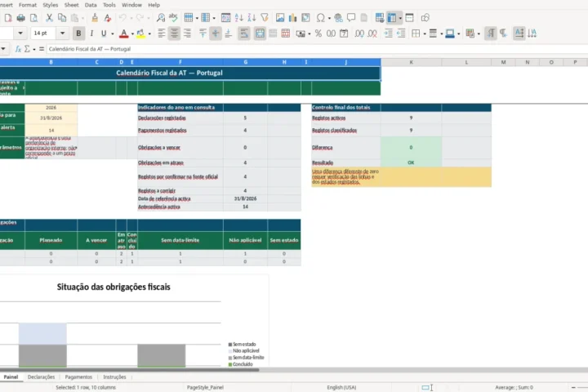Expand the background color dropdown arrow
The image size is (588, 392).
[x=458, y=33]
